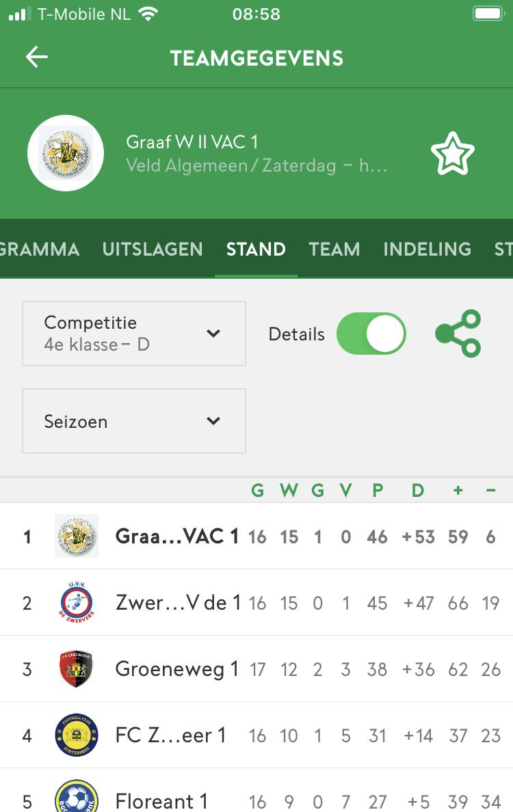Select Floreant 1 in standings
The width and height of the screenshot is (513, 812).
pos(161,800)
